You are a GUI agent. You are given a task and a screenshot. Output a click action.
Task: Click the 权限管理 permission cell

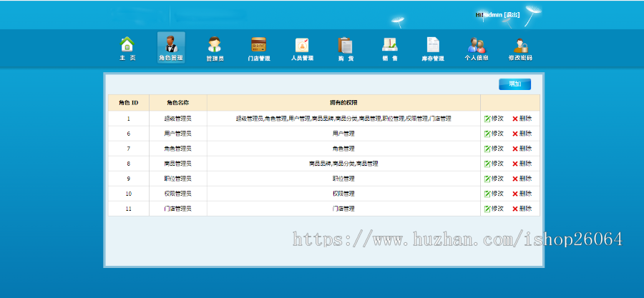(x=343, y=194)
